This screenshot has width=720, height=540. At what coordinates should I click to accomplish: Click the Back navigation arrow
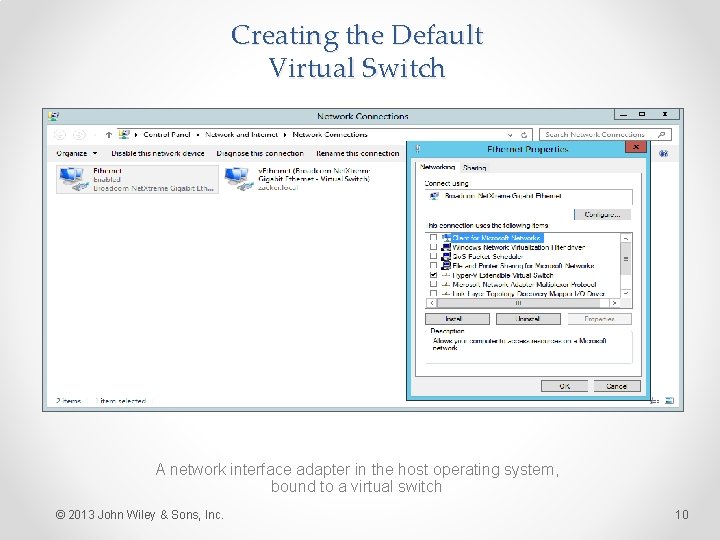click(60, 135)
